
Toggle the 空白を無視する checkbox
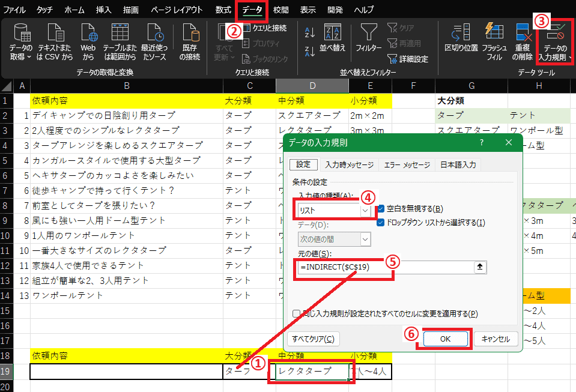click(x=381, y=209)
